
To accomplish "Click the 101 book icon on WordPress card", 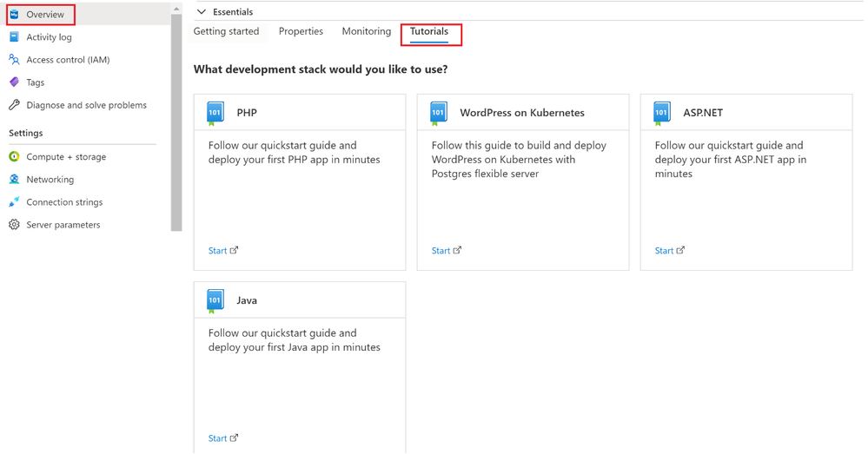I will point(439,114).
